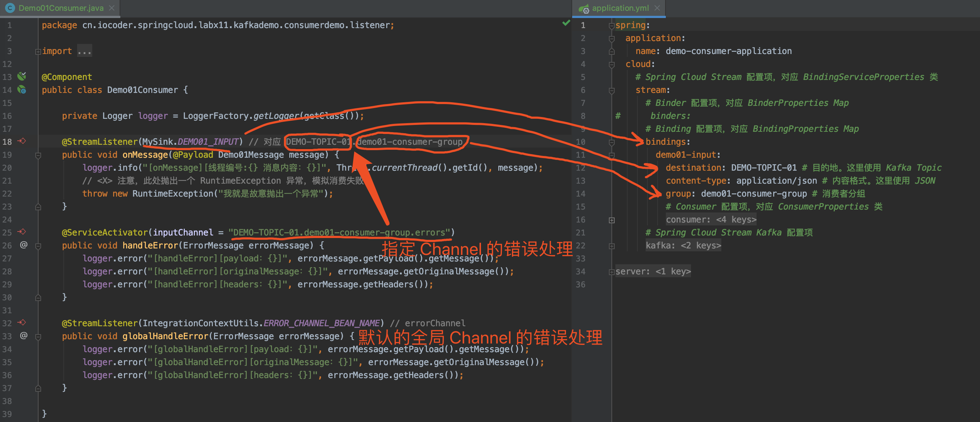Switch to the Demo01Consumer.java tab

tap(61, 8)
